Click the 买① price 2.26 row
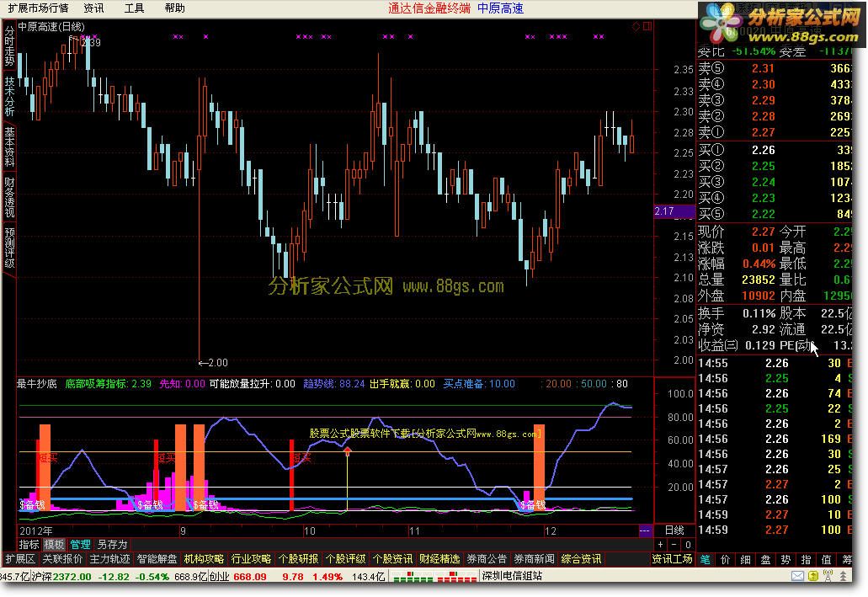This screenshot has width=868, height=597. (775, 150)
